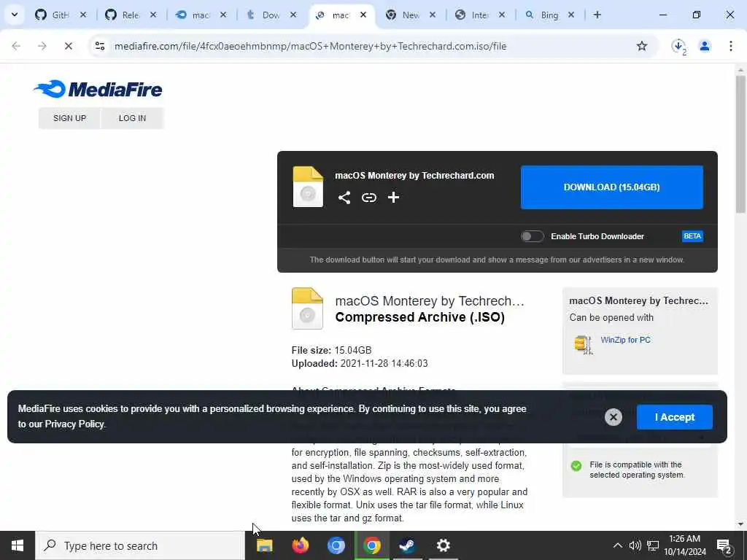This screenshot has height=560, width=747.
Task: Click I Accept on the cookie banner
Action: pos(675,417)
